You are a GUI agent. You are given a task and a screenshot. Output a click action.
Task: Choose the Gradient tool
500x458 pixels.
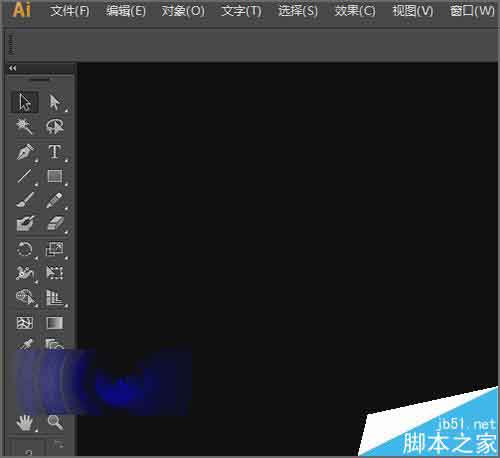click(x=55, y=323)
